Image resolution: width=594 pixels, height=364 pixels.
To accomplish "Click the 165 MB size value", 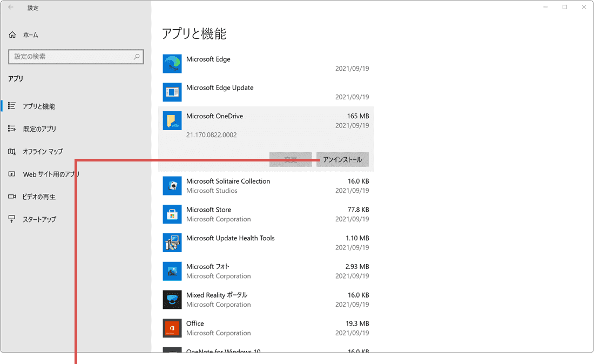I will pos(358,116).
